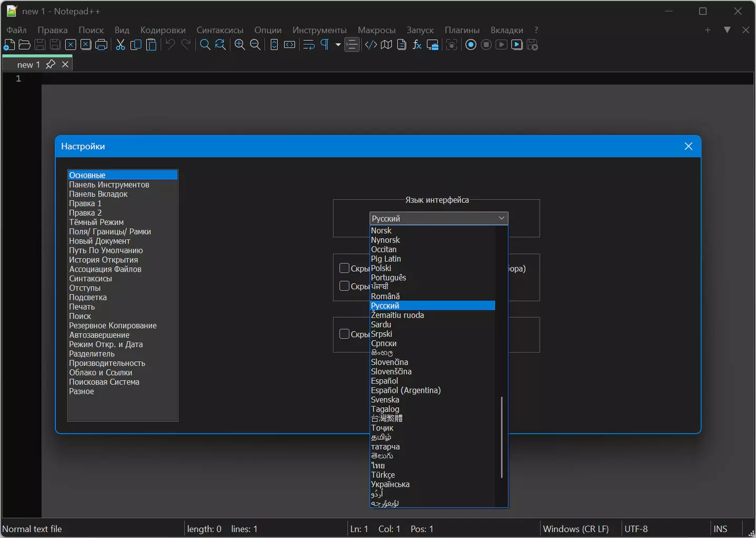The height and width of the screenshot is (538, 756).
Task: Click the Open file toolbar icon
Action: coord(24,45)
